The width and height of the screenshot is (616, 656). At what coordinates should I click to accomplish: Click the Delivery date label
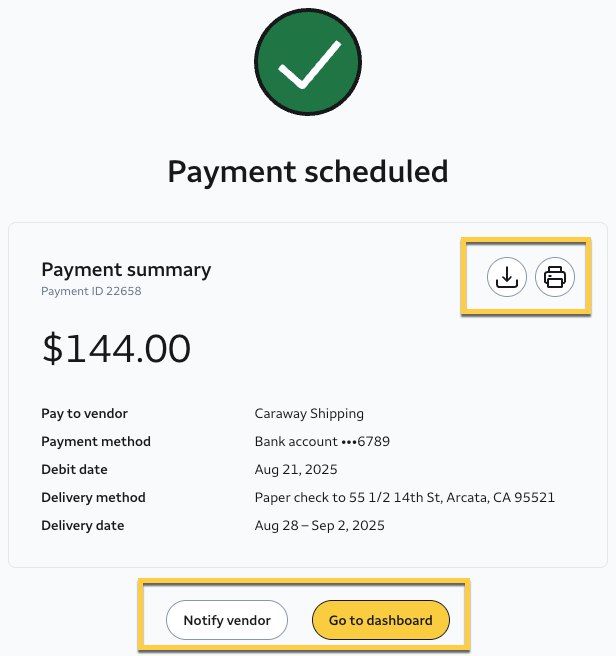85,525
